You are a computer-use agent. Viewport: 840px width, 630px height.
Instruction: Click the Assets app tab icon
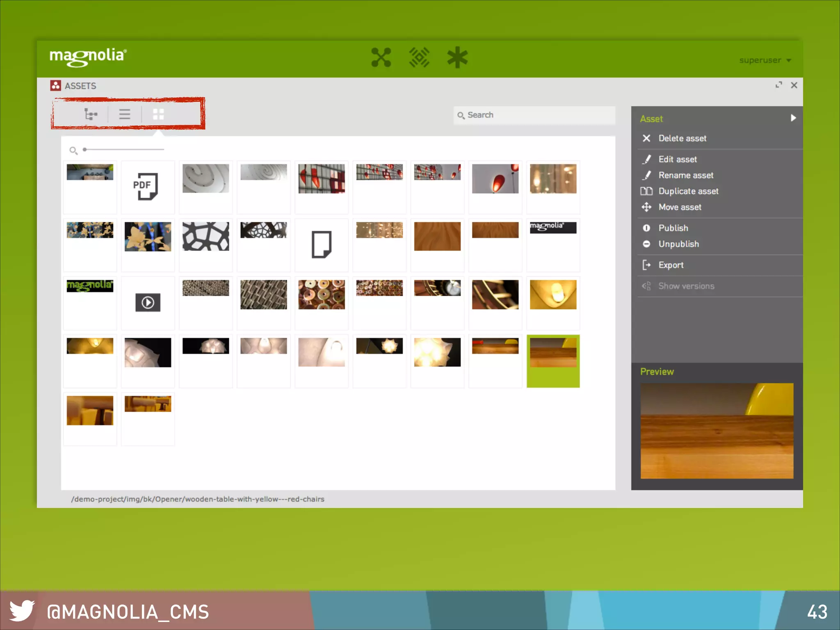click(56, 86)
